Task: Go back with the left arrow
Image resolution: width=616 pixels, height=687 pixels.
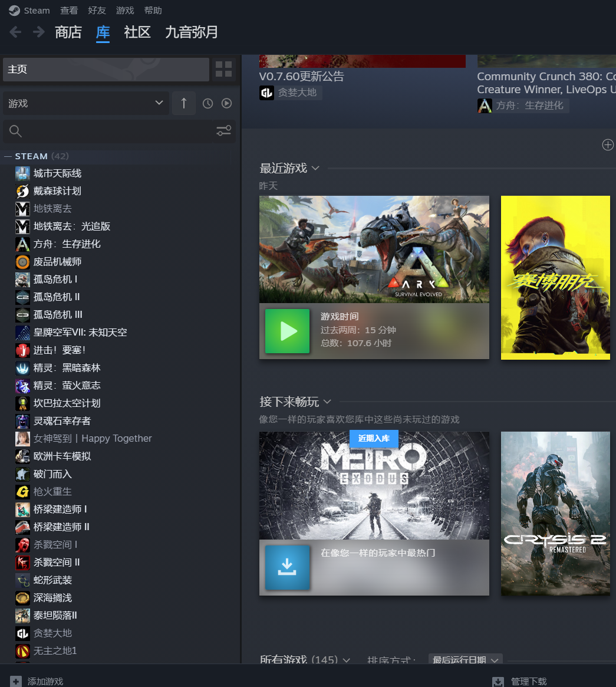Action: click(15, 32)
